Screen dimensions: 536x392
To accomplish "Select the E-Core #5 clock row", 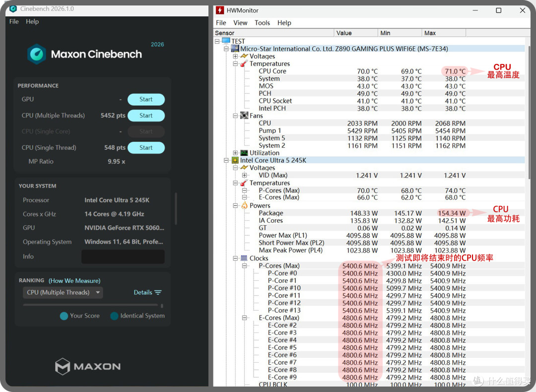I will (x=369, y=347).
